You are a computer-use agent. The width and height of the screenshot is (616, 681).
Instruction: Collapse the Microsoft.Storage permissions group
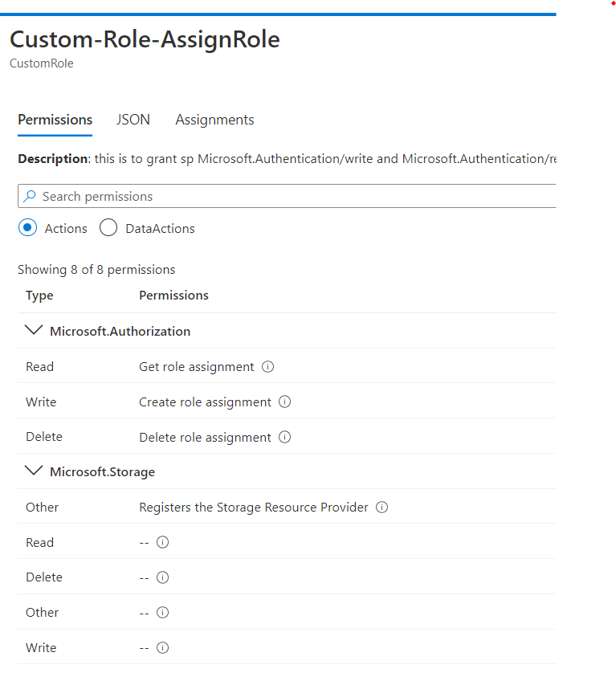coord(34,471)
